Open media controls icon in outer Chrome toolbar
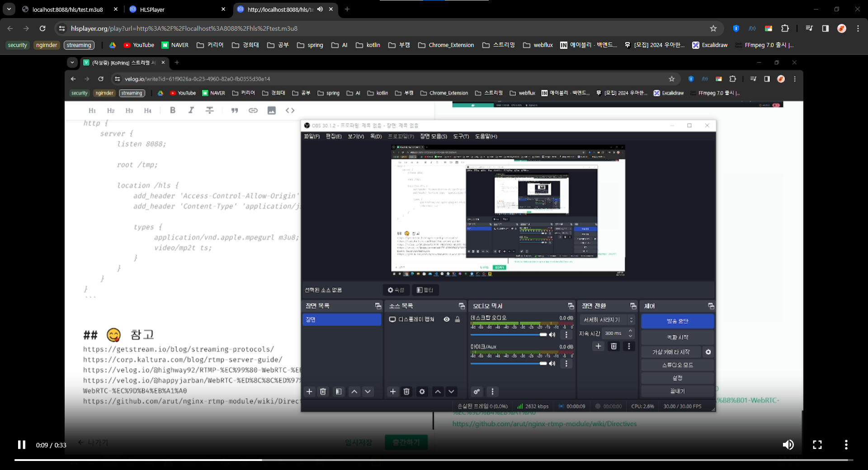 (809, 28)
